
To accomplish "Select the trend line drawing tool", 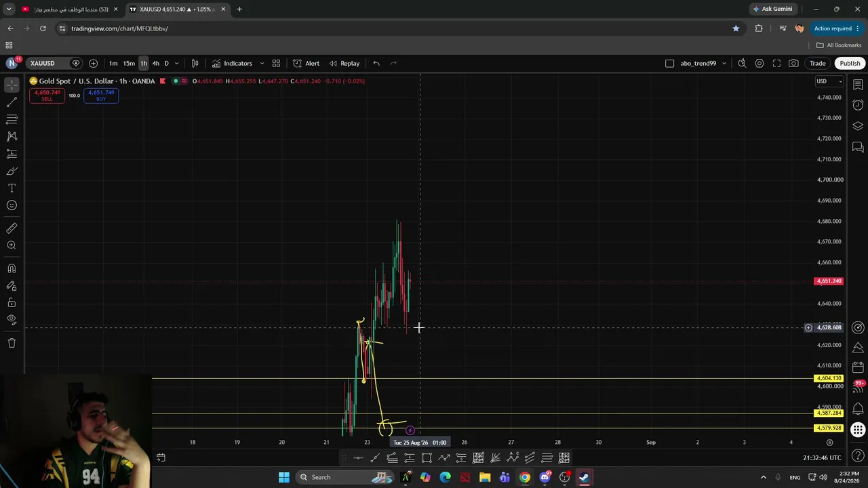I will [12, 102].
